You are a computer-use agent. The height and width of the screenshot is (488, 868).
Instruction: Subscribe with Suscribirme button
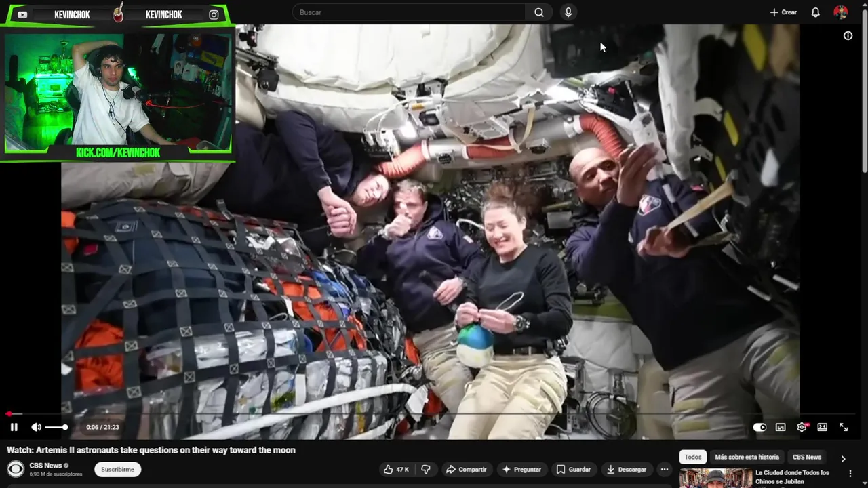(x=118, y=469)
